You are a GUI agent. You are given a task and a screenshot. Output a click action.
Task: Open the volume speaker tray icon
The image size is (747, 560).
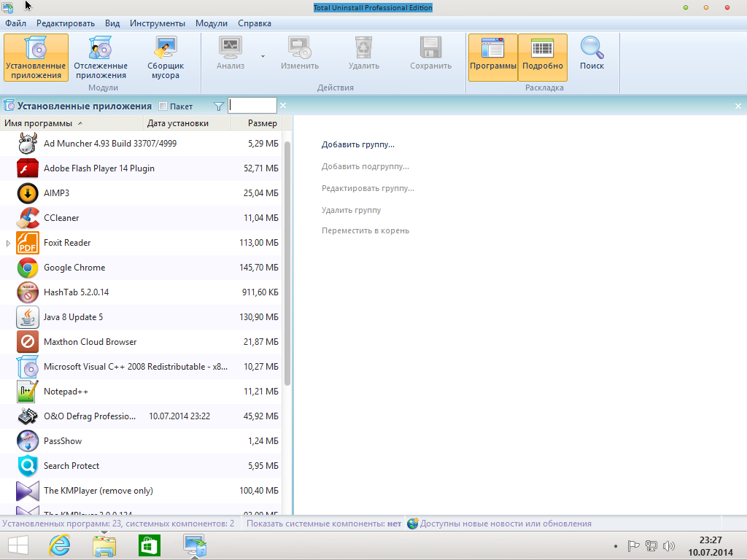point(669,546)
